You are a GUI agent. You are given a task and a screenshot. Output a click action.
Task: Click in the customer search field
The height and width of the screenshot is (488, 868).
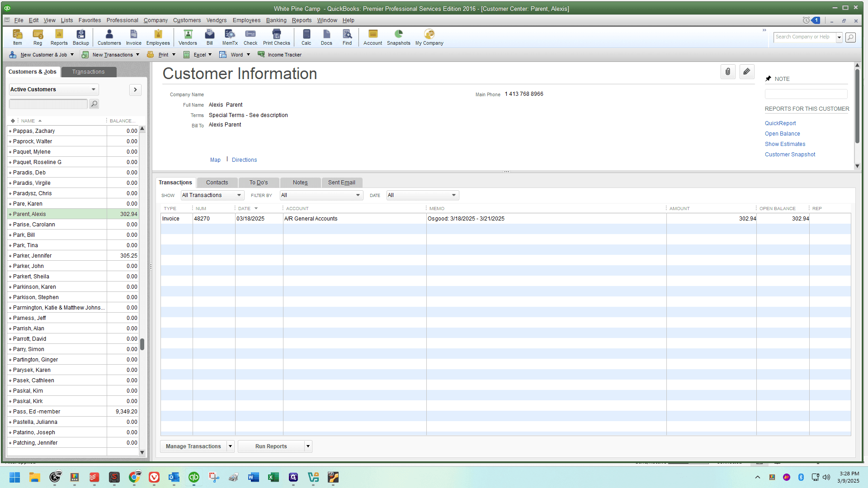[48, 104]
